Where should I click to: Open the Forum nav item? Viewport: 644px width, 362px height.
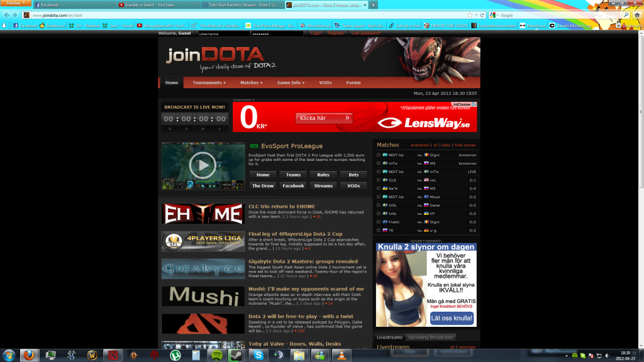(353, 82)
